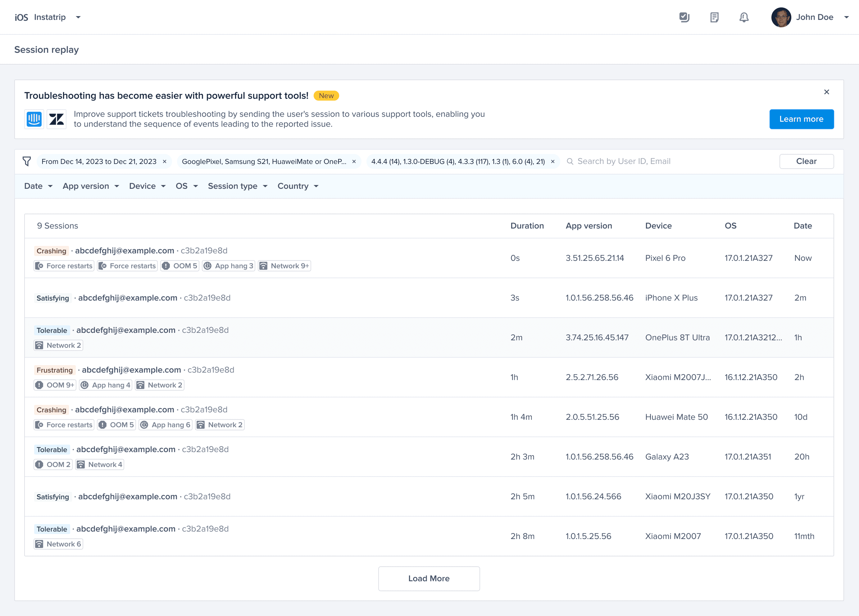
Task: Click the OOM 2 tag
Action: tap(53, 464)
